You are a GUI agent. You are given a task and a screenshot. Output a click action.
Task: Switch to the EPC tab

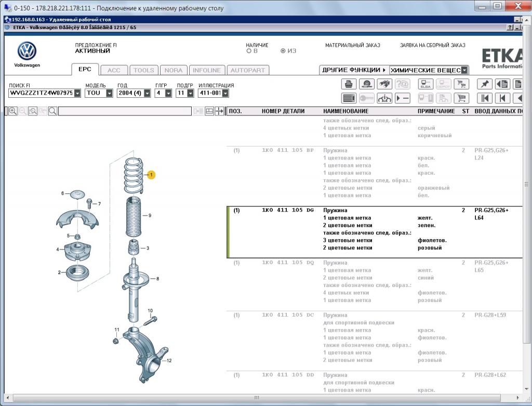[85, 70]
